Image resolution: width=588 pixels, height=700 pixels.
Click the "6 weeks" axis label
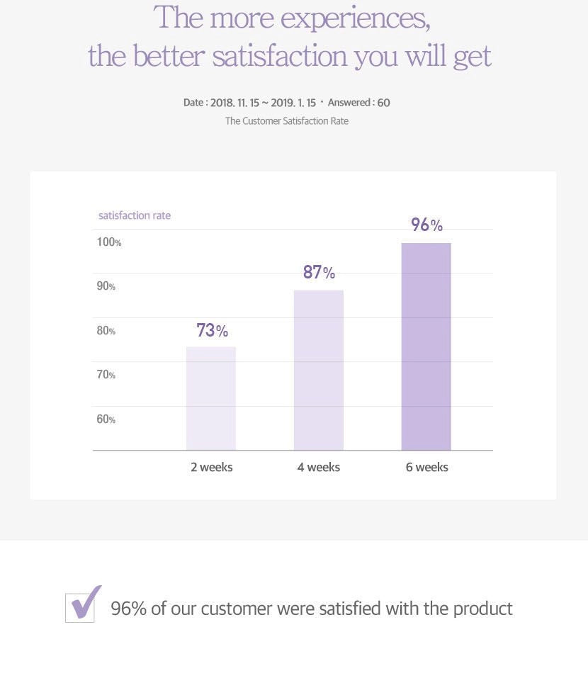[426, 467]
